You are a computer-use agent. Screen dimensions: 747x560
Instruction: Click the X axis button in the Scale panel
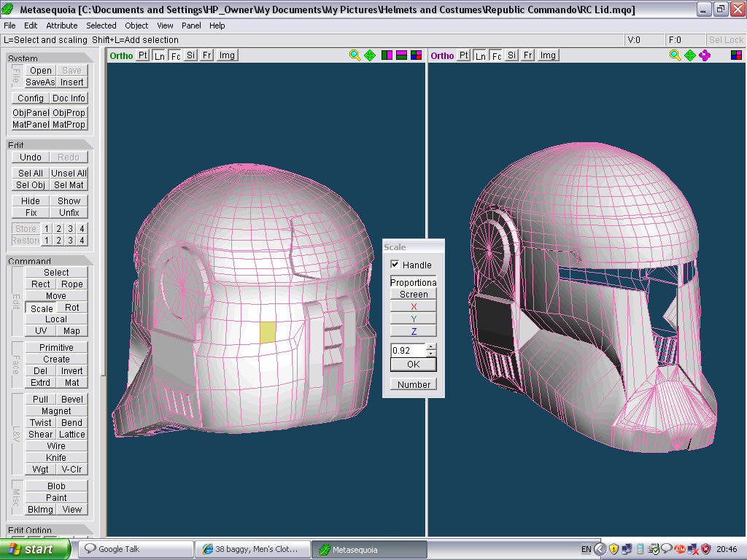(414, 307)
